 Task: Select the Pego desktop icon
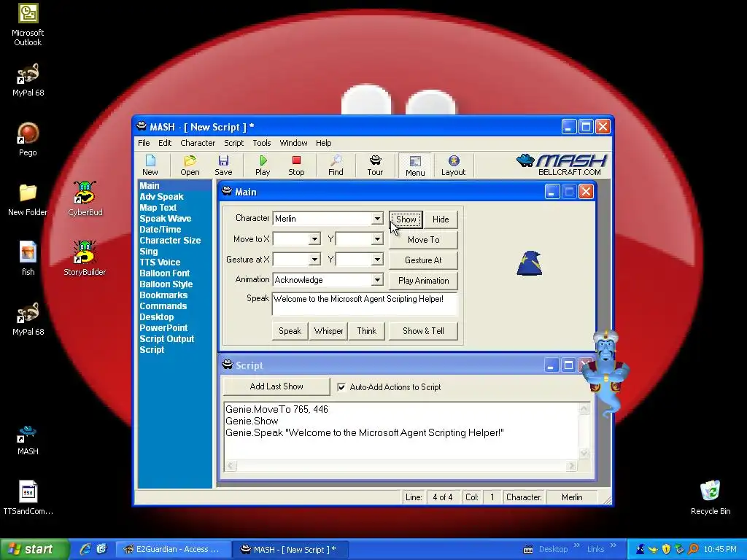pyautogui.click(x=28, y=139)
